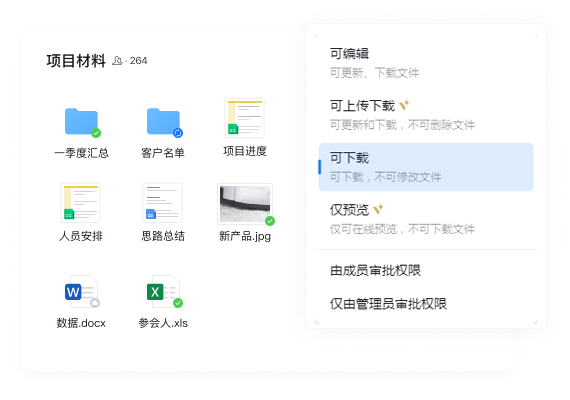Choose 仅由管理员审批权限
The image size is (570, 400).
(x=388, y=304)
